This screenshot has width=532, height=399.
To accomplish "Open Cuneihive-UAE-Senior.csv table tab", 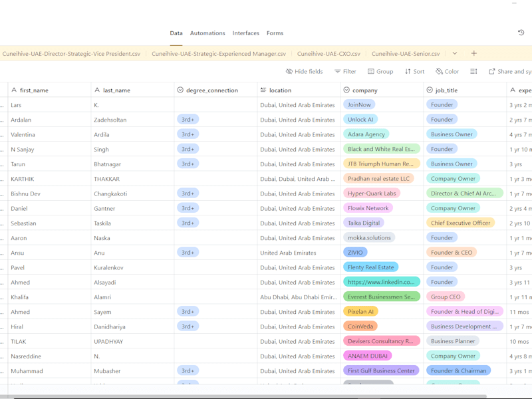I will [x=406, y=54].
